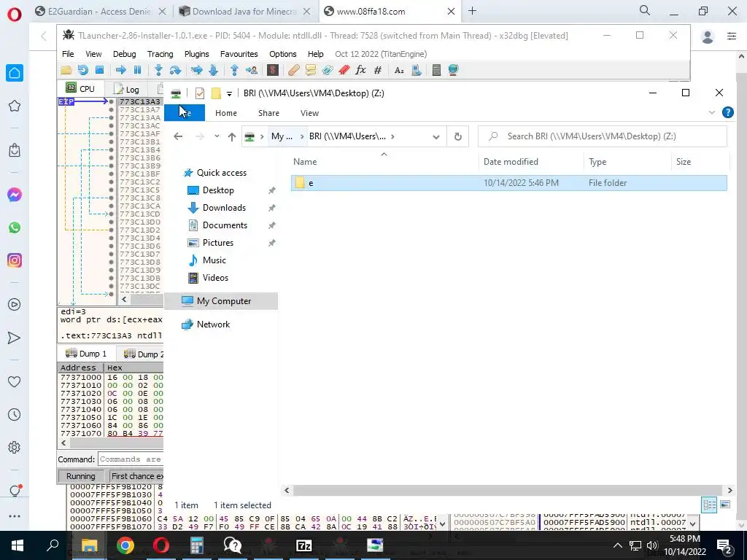Select My Computer in navigation pane
This screenshot has height=560, width=747.
tap(221, 301)
